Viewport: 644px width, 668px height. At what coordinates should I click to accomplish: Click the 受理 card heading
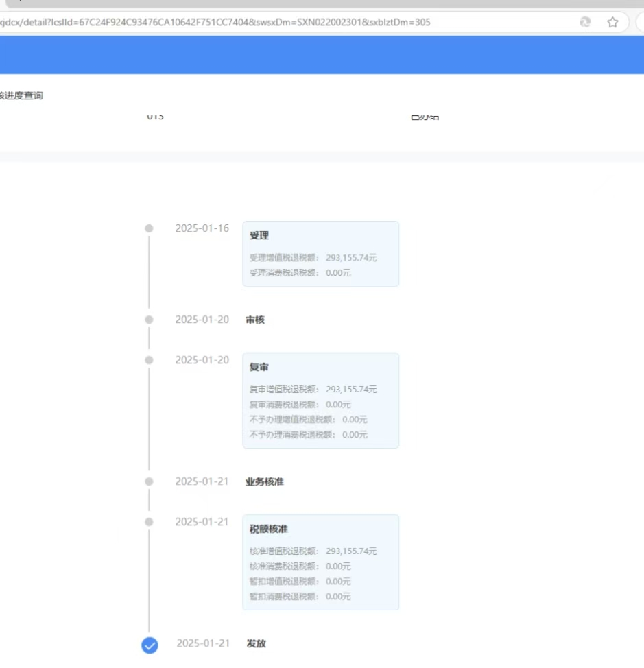pos(259,236)
